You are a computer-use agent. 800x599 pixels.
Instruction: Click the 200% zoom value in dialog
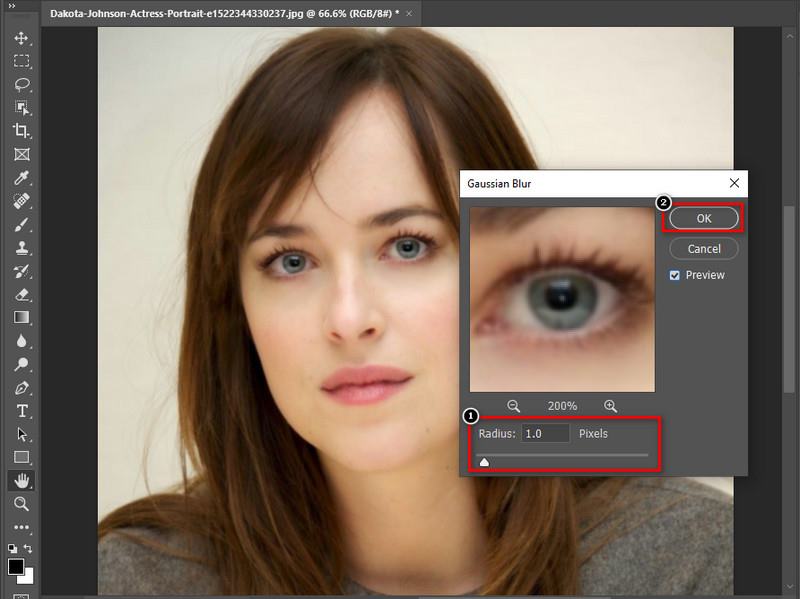tap(562, 406)
